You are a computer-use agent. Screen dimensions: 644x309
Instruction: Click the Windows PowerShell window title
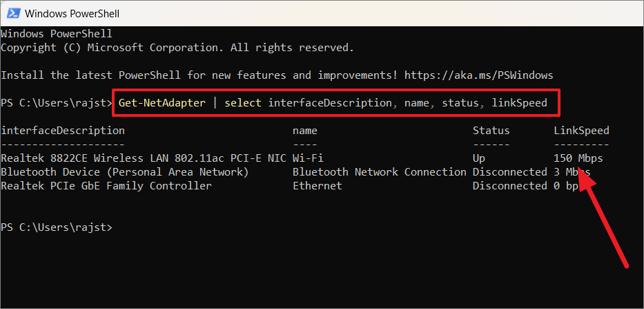(72, 14)
